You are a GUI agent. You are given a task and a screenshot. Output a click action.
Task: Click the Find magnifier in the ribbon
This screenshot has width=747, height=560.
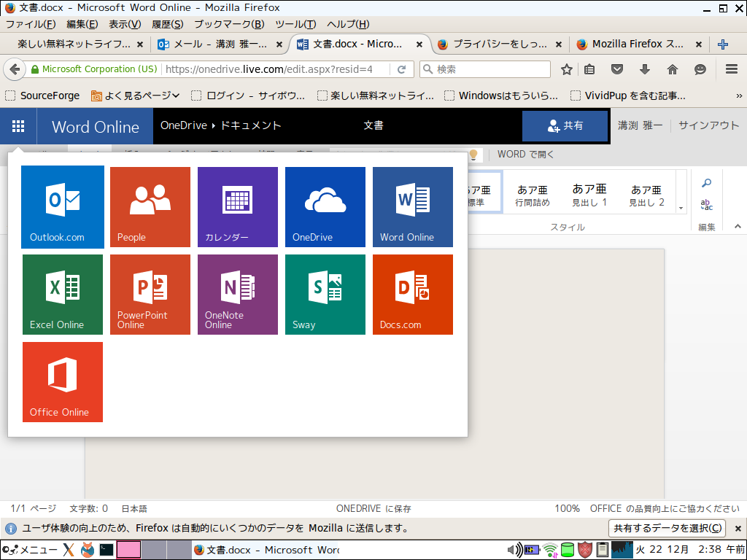(706, 183)
